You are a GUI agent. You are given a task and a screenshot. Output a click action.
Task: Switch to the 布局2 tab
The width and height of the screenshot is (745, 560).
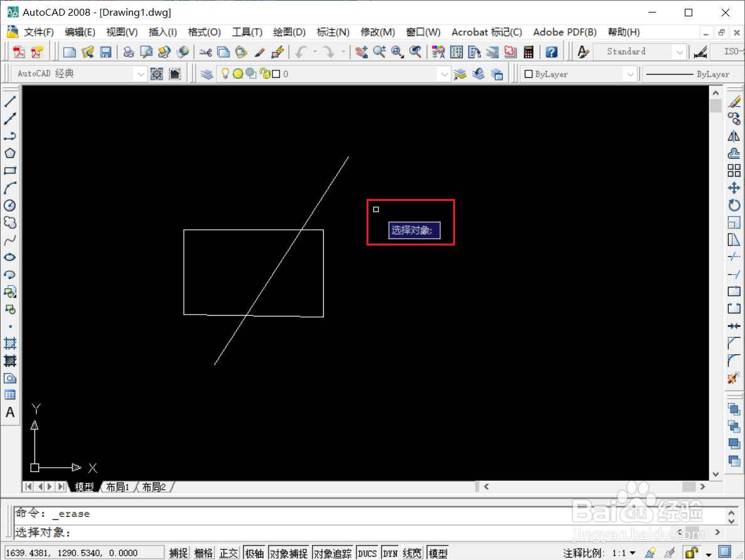click(154, 487)
